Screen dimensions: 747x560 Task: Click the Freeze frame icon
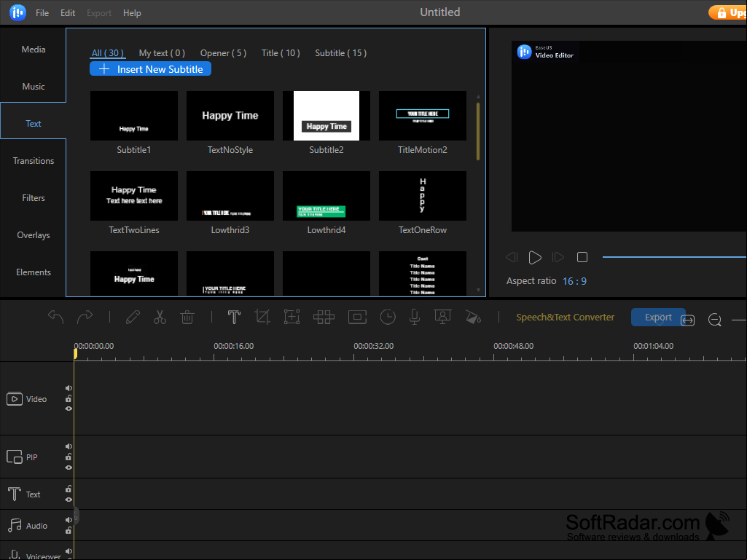pyautogui.click(x=357, y=318)
